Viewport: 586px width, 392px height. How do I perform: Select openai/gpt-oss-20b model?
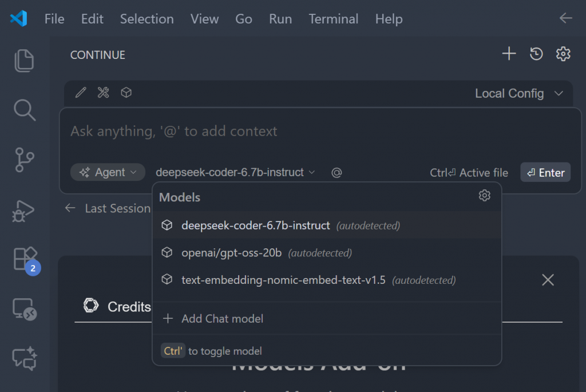(x=232, y=253)
